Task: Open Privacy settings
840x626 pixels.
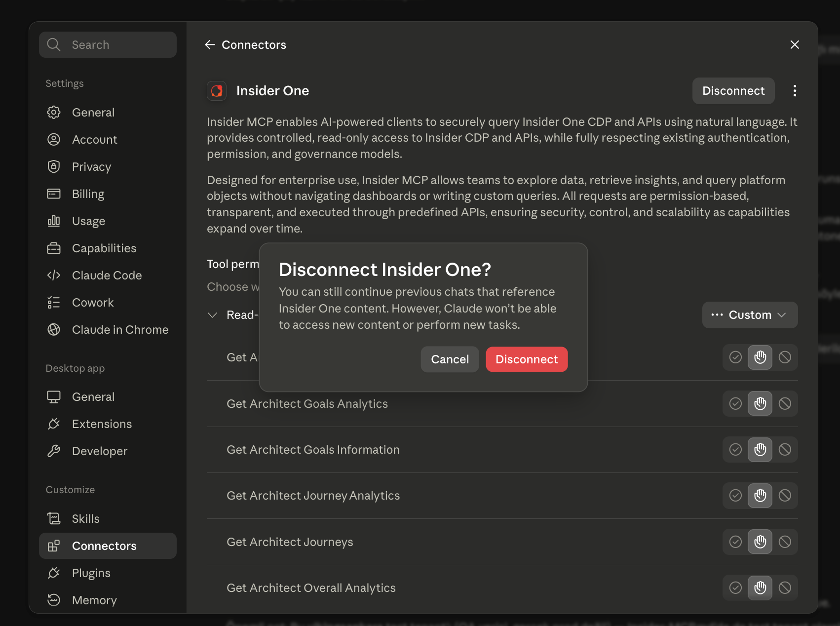Action: [108, 167]
